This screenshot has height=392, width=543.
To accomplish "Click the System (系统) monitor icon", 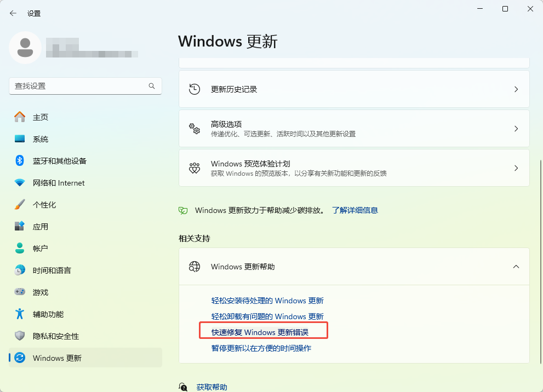I will click(20, 139).
